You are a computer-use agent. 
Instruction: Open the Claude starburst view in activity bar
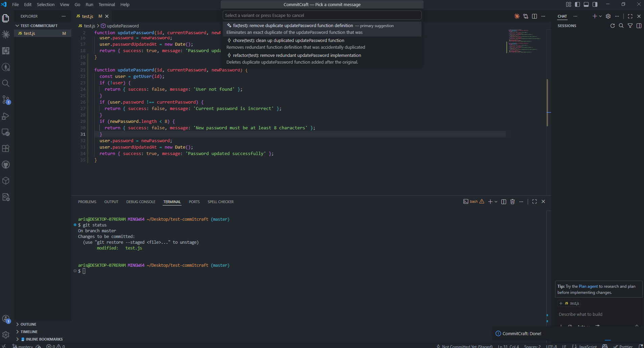6,35
